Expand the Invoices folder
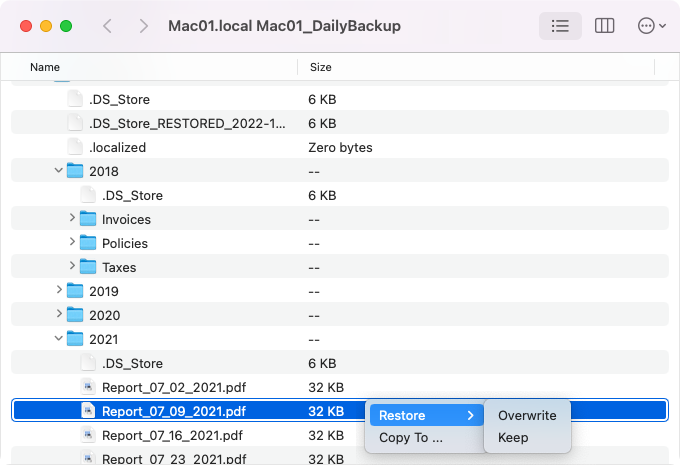 [x=72, y=218]
